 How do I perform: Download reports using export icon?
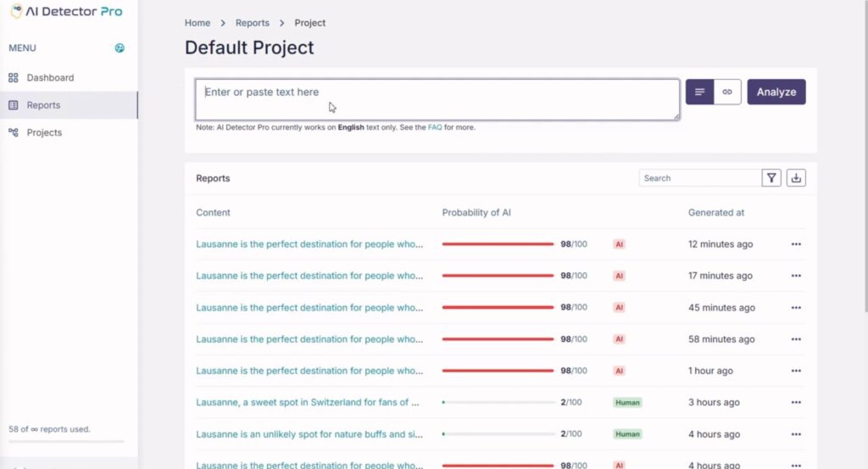796,178
